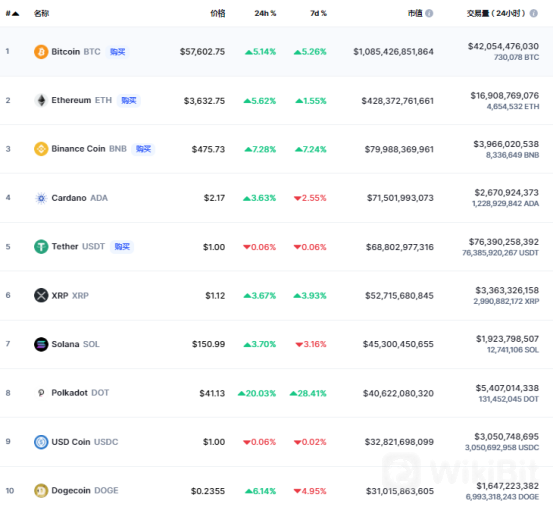Click the Solana logo icon

coord(41,344)
